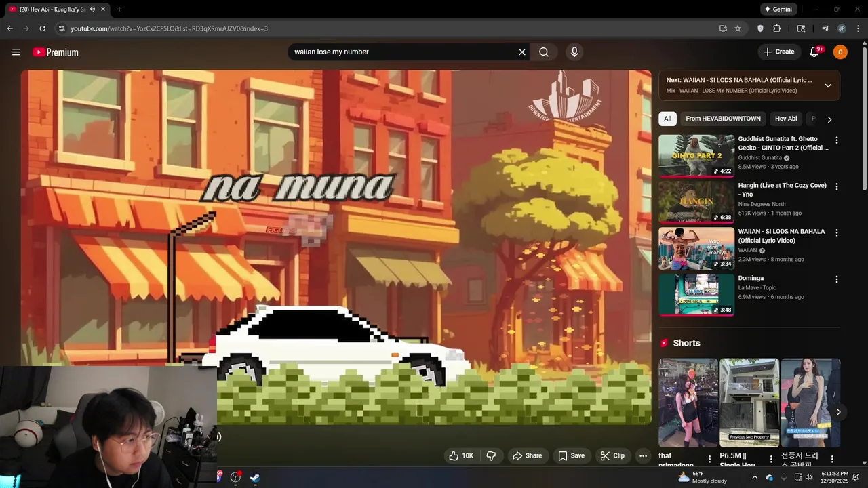Go back with browser back arrow
This screenshot has width=868, height=488.
click(9, 28)
